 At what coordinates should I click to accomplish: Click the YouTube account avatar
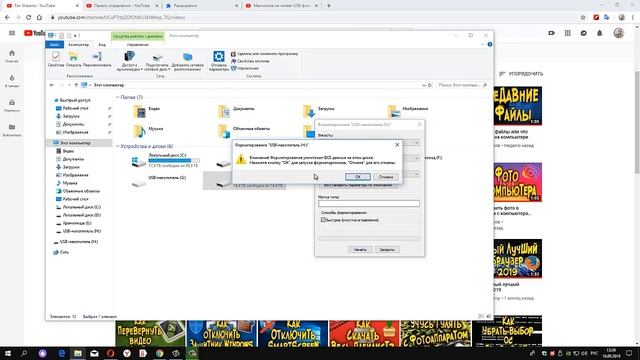619,33
